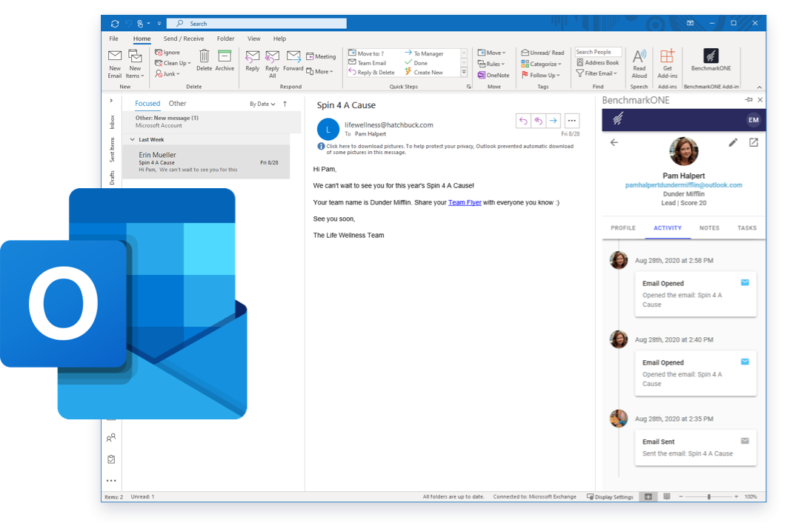
Task: Expand the folder pane arrow
Action: (x=111, y=100)
